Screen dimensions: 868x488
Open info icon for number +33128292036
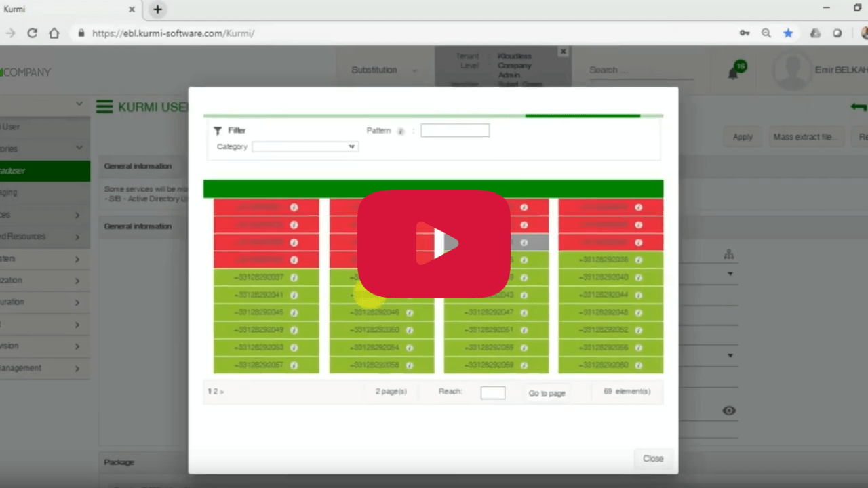(x=639, y=260)
